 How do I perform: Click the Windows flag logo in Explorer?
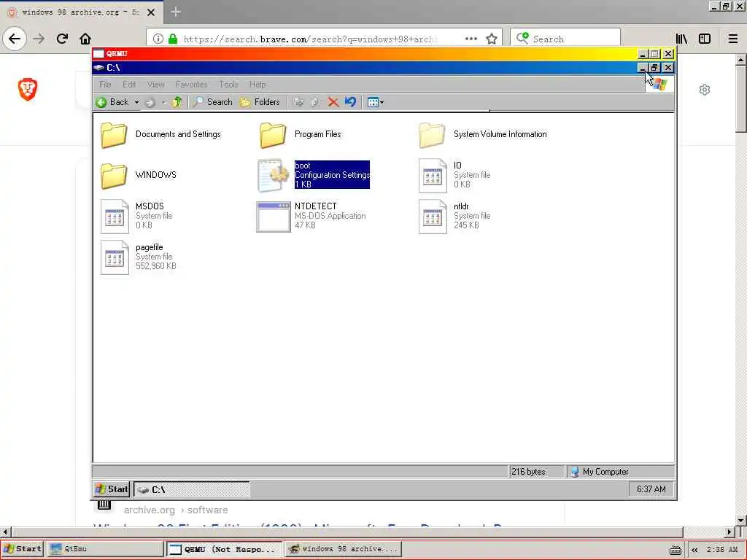click(x=659, y=85)
